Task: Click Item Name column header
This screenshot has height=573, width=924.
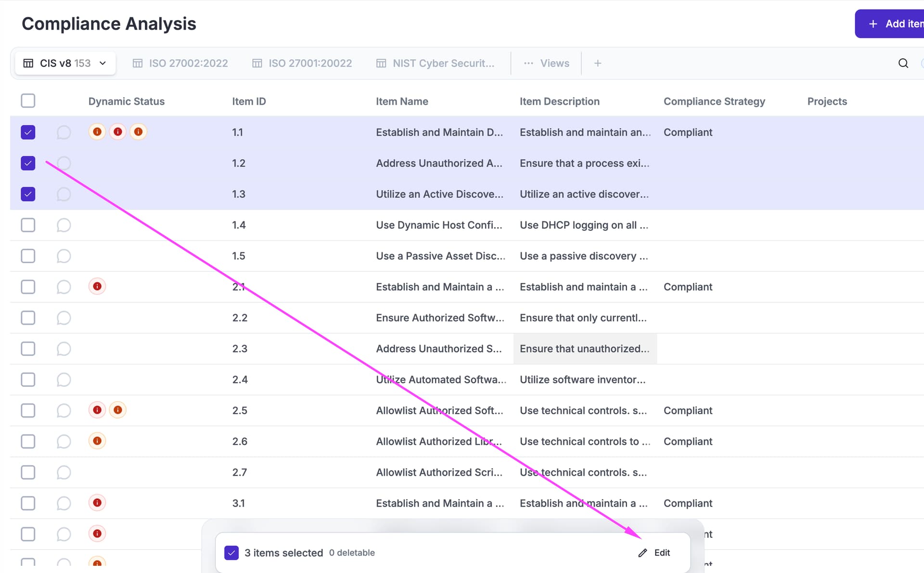Action: pos(402,102)
